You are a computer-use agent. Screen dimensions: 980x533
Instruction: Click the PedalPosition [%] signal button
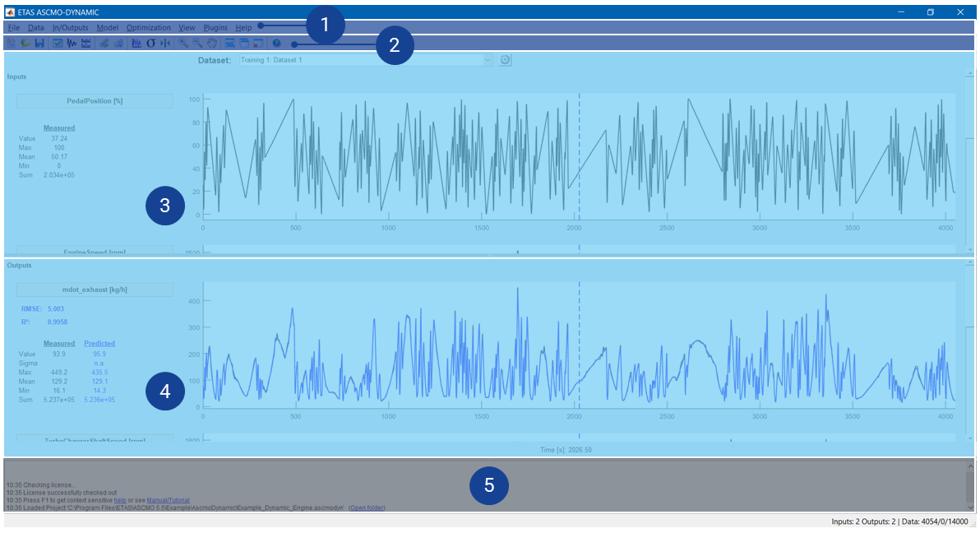coord(95,101)
